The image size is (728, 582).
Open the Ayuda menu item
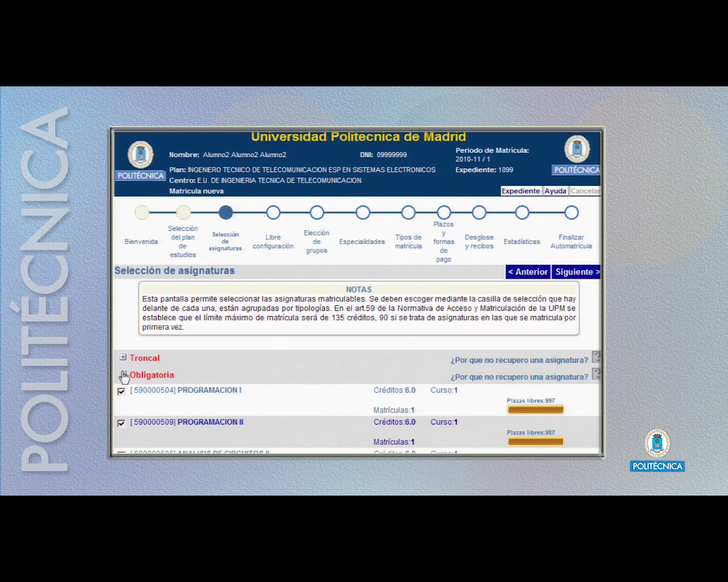point(556,191)
